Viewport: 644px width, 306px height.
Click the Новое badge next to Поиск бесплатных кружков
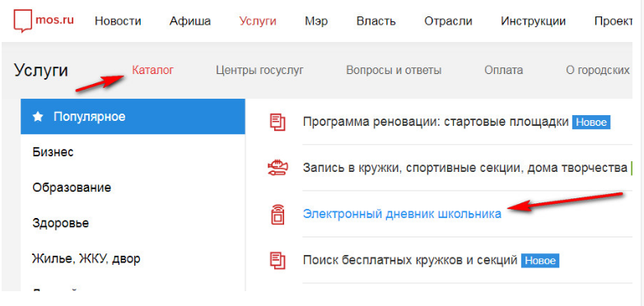tap(540, 260)
